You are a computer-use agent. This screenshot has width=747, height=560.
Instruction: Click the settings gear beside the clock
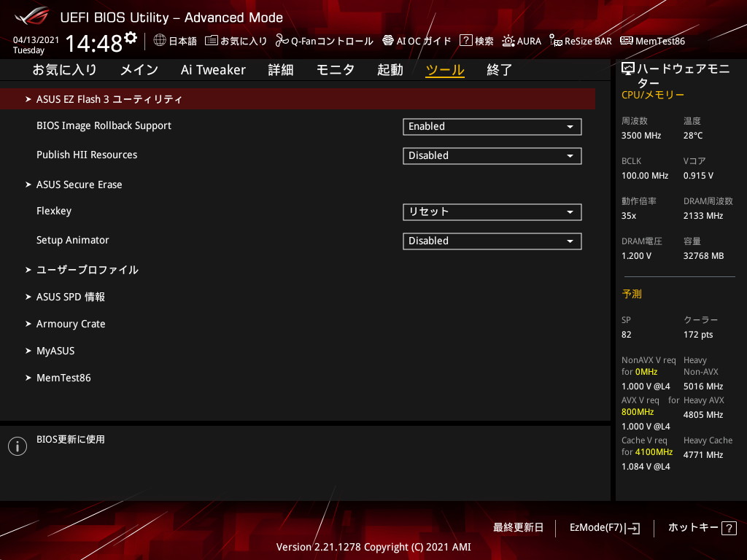coord(131,38)
